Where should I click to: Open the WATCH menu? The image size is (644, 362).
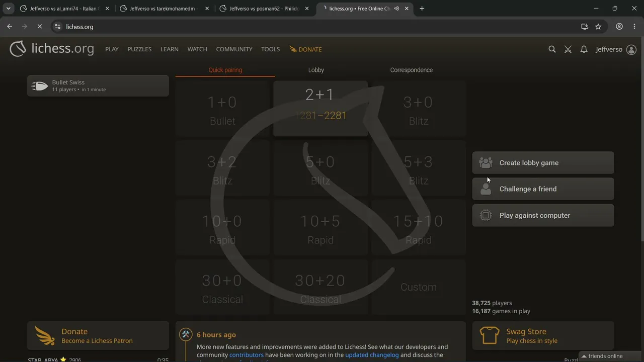click(x=197, y=49)
